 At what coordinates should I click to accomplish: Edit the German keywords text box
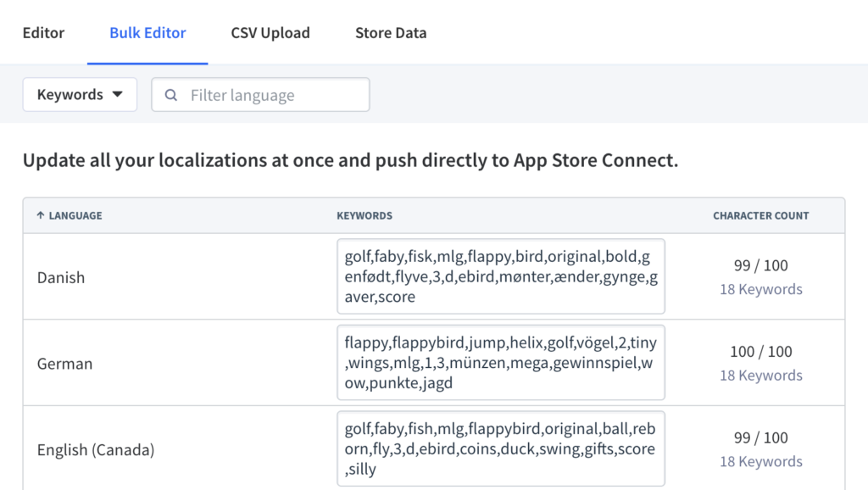click(500, 363)
